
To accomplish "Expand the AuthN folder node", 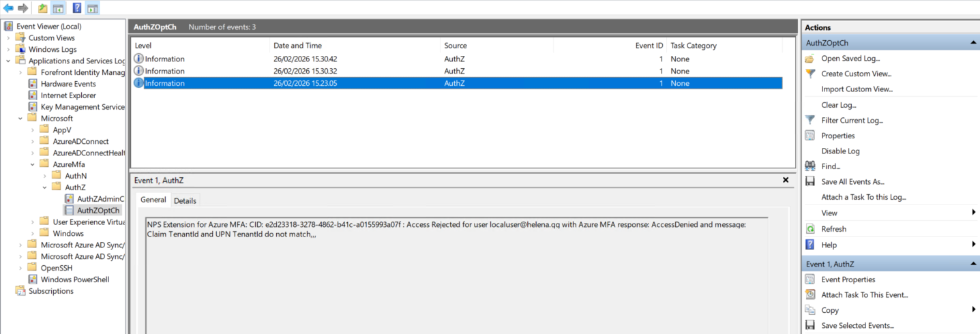I will (x=45, y=176).
